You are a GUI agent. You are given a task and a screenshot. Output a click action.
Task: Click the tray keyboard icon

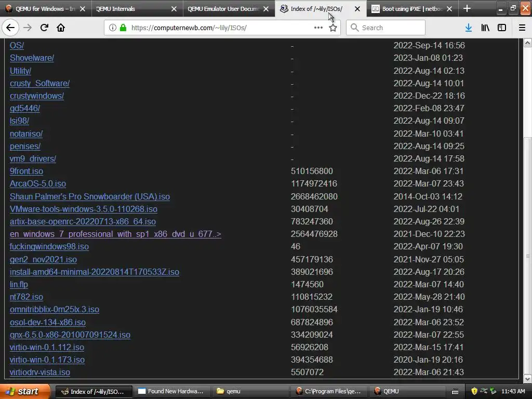(455, 392)
